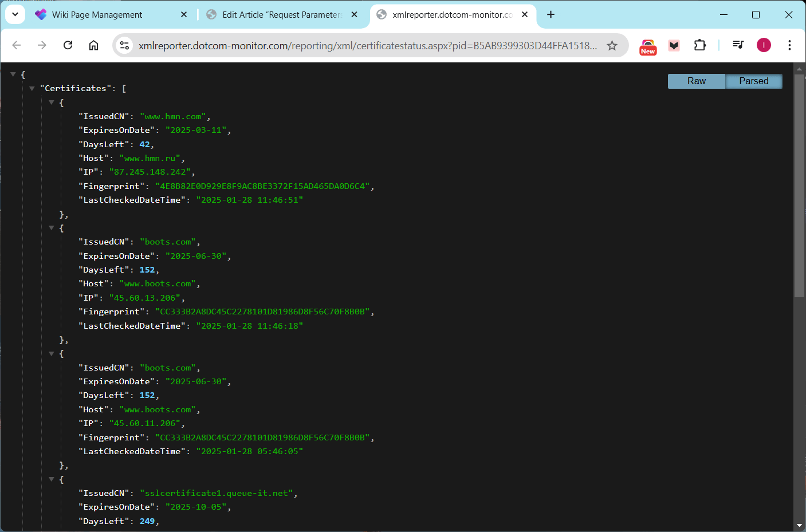The width and height of the screenshot is (806, 532).
Task: Collapse the boots.com object with IP 45.60.11.206
Action: 52,354
